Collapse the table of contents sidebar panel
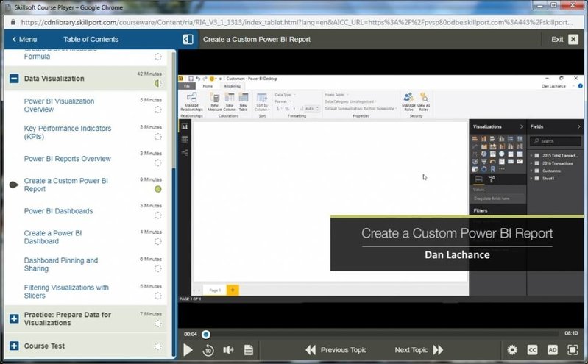This screenshot has width=588, height=364. click(188, 39)
